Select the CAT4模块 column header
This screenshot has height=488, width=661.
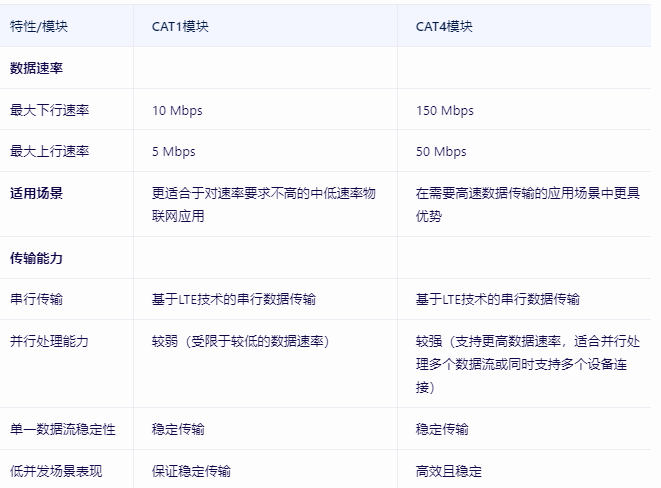(444, 27)
